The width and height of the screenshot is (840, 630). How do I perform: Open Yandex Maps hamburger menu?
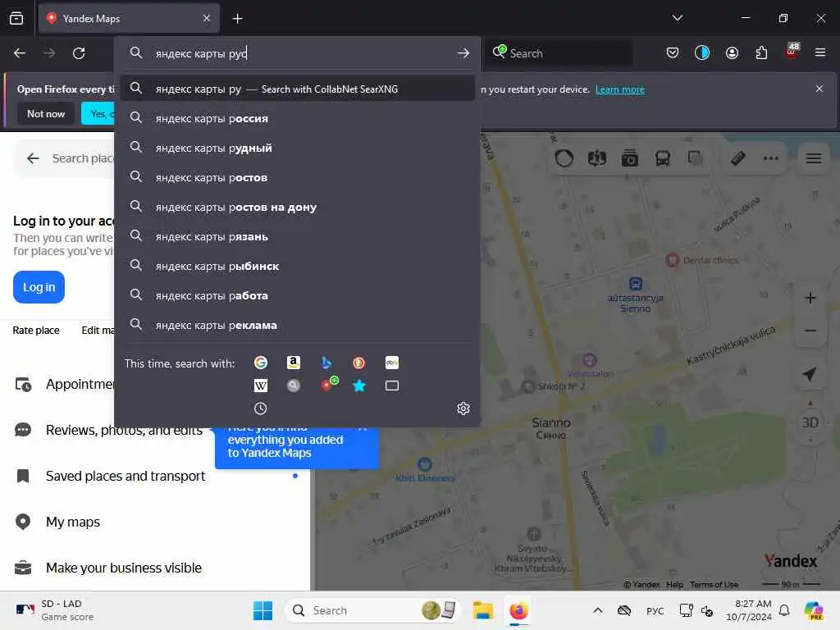point(814,158)
